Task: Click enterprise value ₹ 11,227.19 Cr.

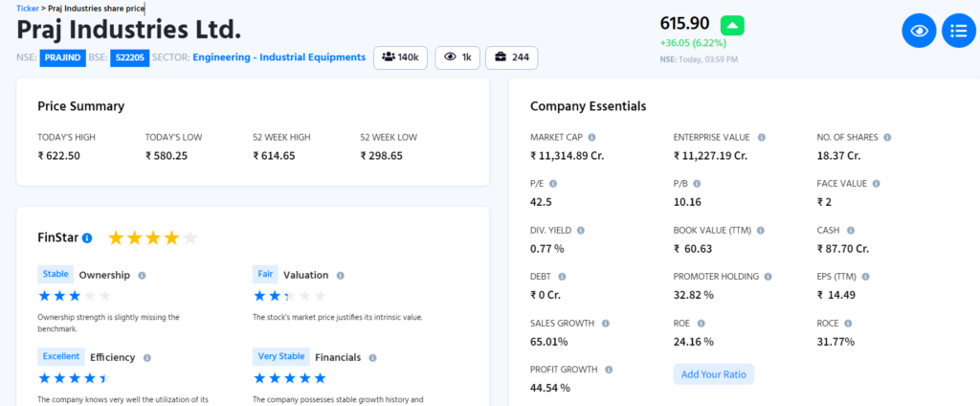Action: (x=711, y=156)
